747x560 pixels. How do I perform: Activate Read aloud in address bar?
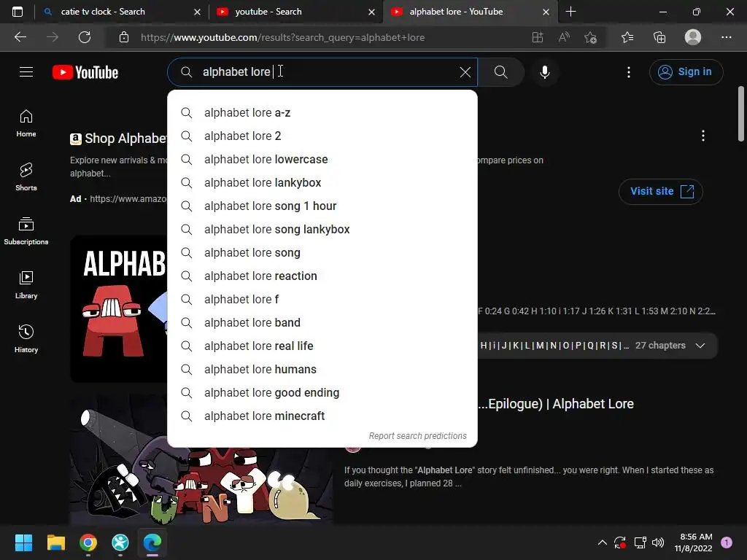point(564,37)
